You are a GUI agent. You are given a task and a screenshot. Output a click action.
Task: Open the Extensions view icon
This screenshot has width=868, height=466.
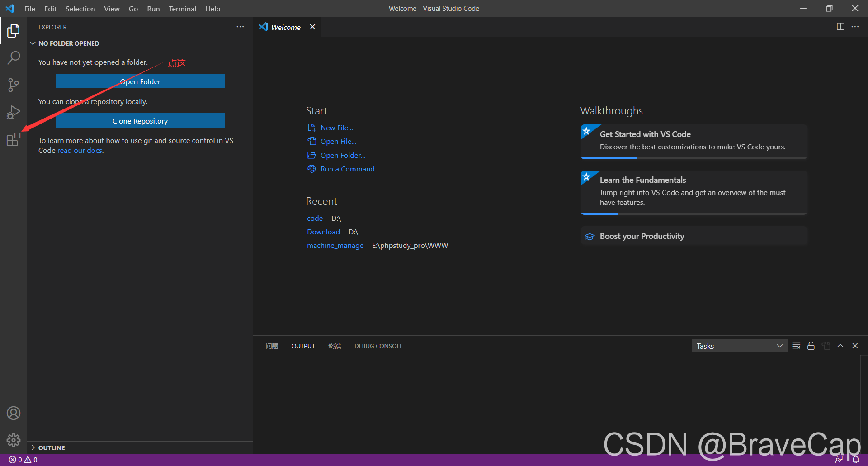point(14,139)
